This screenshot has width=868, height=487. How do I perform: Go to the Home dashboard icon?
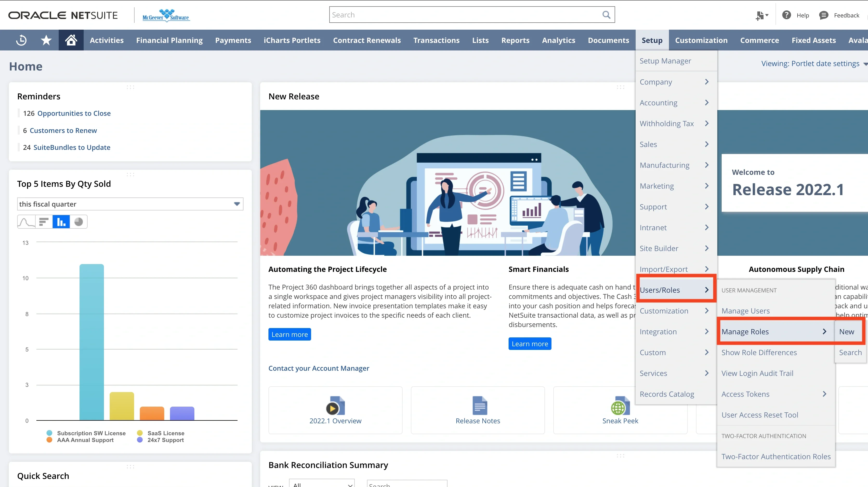[x=71, y=40]
